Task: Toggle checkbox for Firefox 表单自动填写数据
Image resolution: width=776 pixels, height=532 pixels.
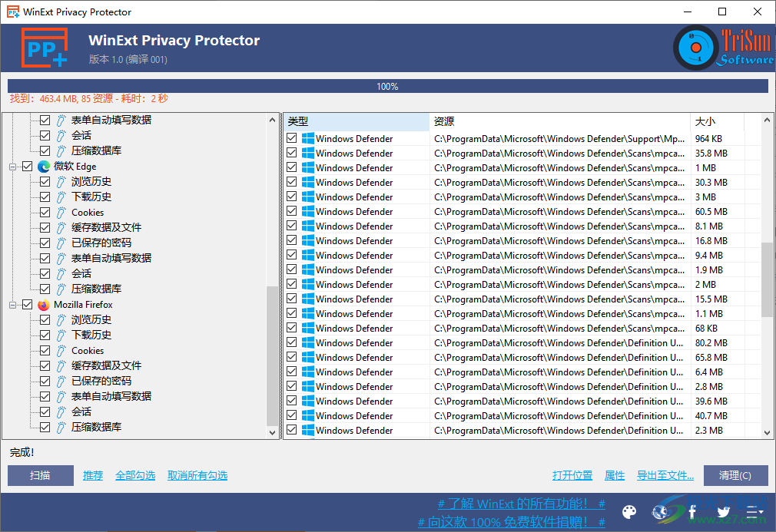Action: 45,396
